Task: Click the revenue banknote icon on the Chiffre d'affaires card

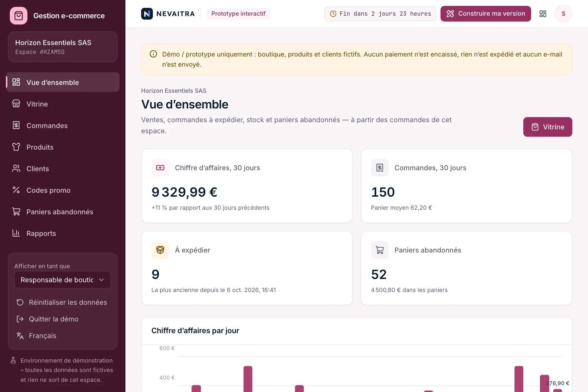Action: click(160, 168)
